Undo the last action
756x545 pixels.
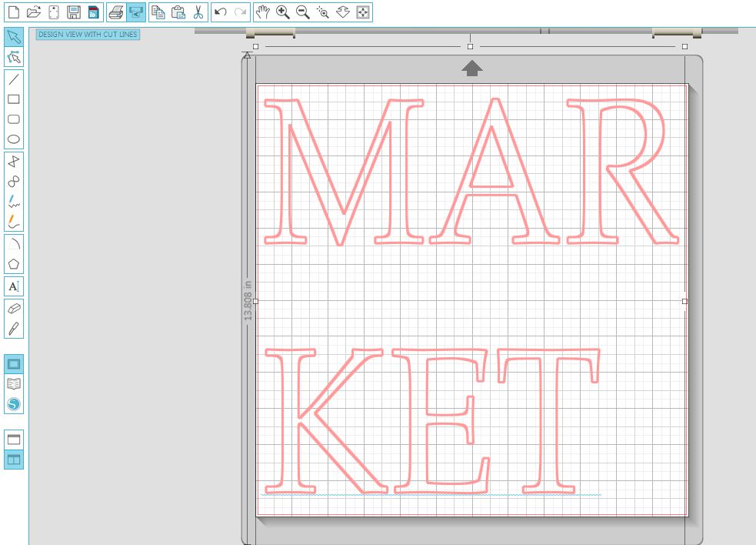[220, 12]
